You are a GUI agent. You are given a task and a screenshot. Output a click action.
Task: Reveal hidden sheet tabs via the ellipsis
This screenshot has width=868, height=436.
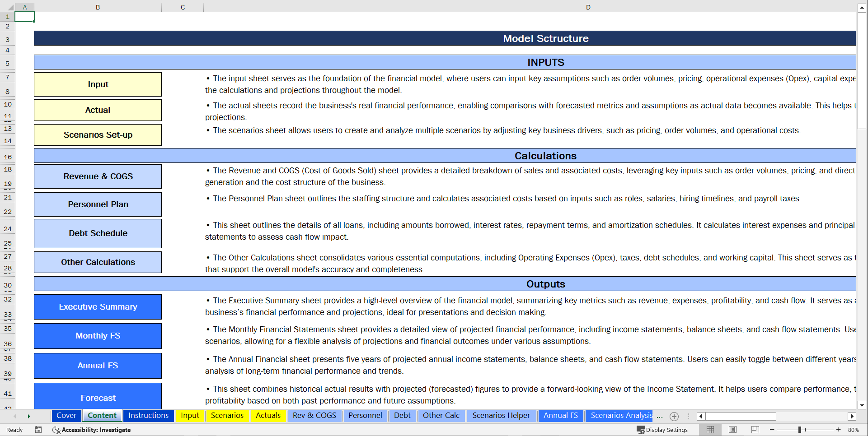click(x=660, y=417)
